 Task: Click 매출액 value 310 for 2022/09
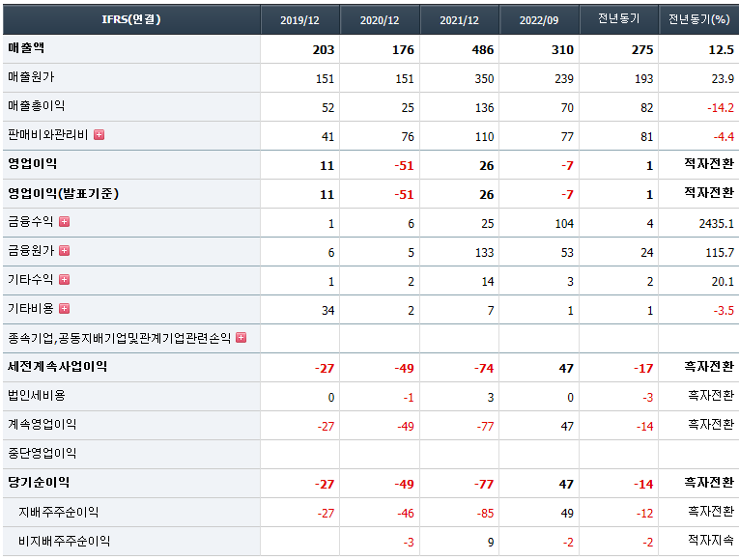click(562, 50)
